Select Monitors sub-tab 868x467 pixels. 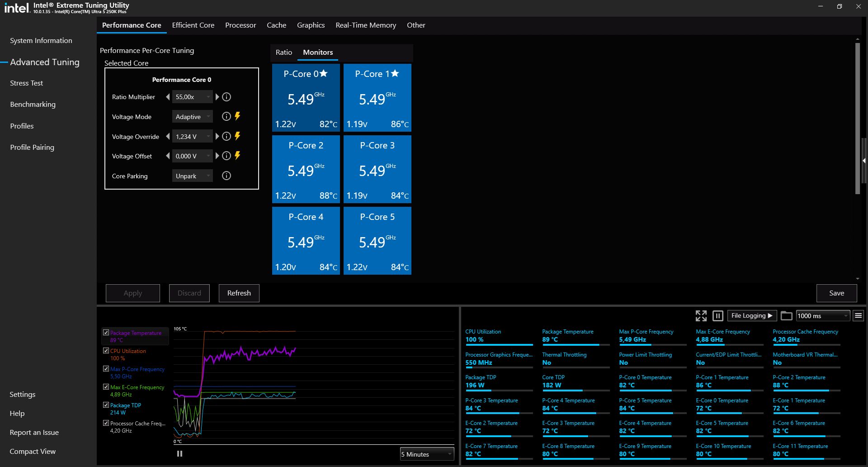coord(318,52)
